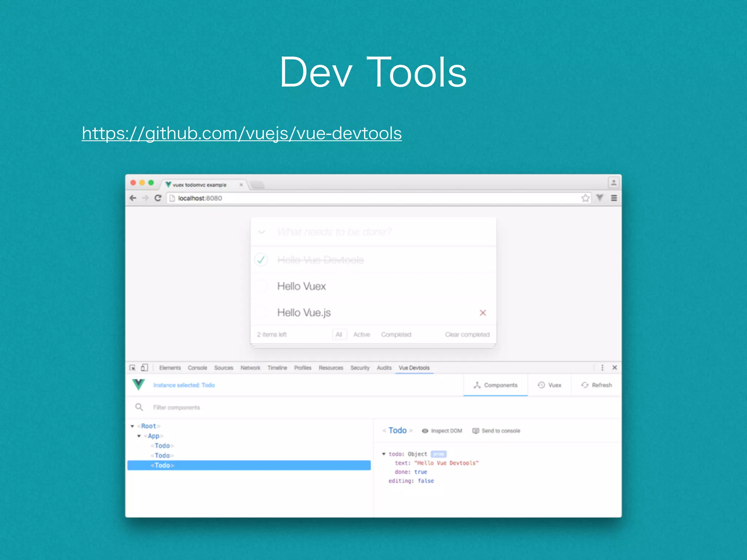Click the editing: false value

(x=426, y=481)
